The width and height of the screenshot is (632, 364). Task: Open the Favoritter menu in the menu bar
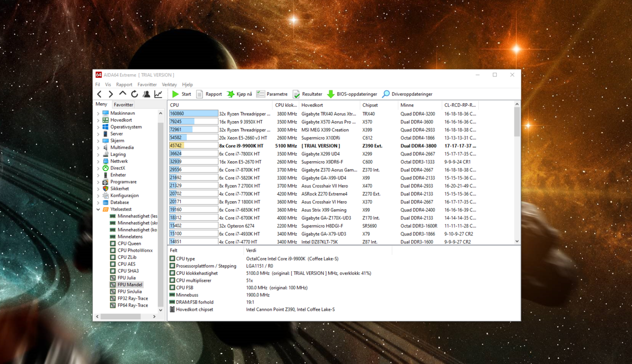click(147, 84)
